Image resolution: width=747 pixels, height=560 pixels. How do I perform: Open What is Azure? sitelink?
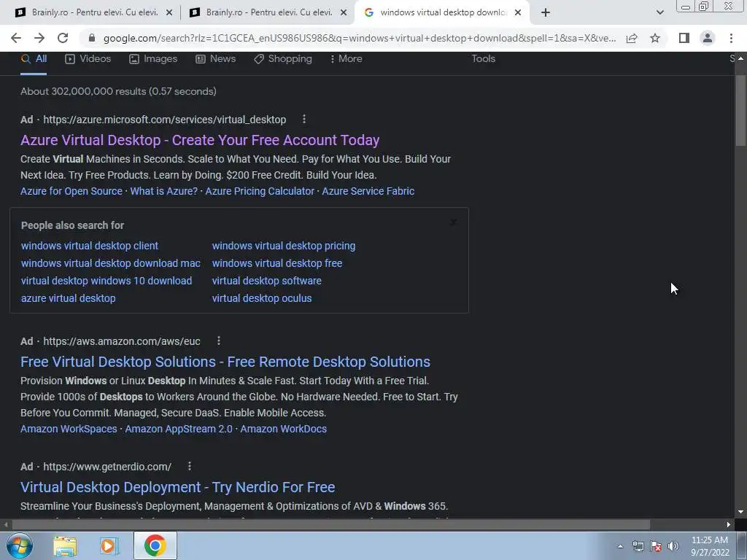(x=164, y=191)
